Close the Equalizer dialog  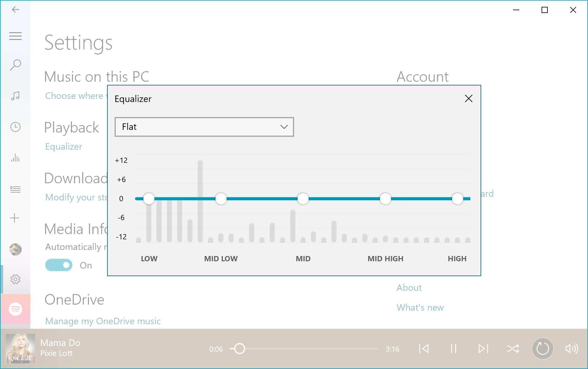pos(468,99)
